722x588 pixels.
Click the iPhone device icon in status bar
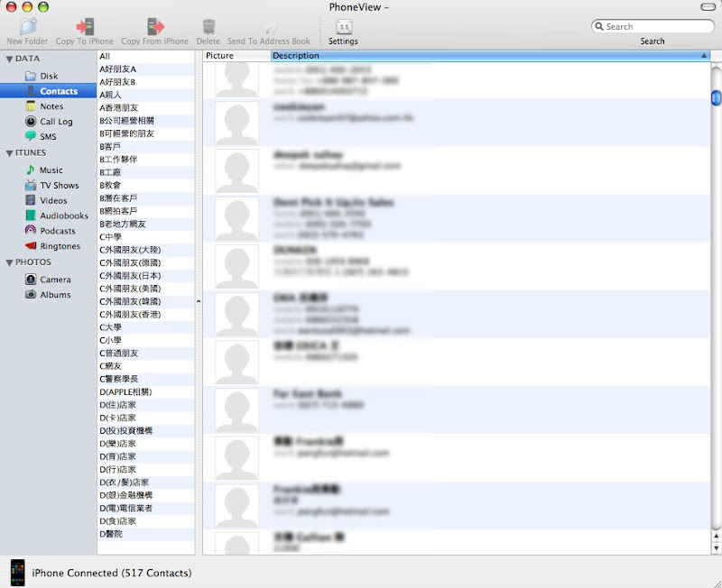coord(17,573)
